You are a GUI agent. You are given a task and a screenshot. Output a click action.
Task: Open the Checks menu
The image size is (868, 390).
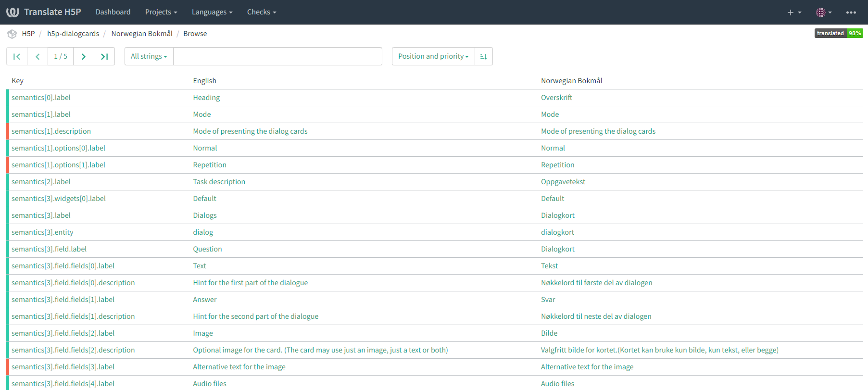(262, 12)
